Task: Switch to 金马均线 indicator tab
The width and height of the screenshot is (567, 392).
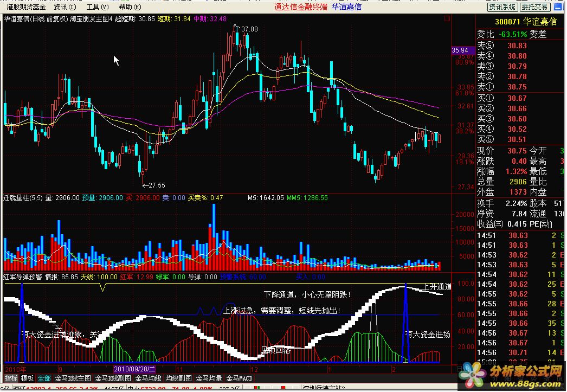Action: click(x=149, y=378)
